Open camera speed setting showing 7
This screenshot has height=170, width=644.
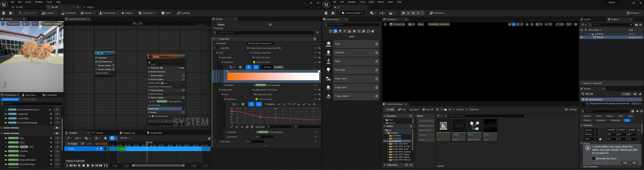tap(569, 24)
